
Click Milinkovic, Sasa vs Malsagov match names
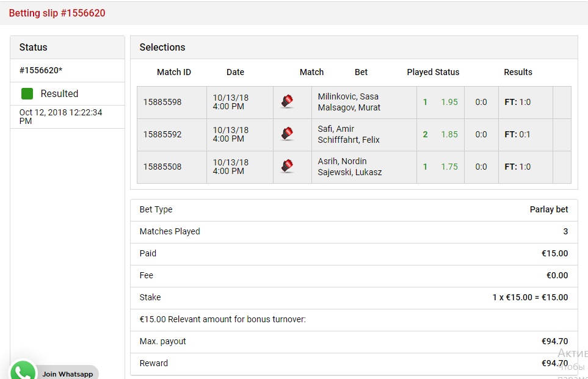[349, 102]
